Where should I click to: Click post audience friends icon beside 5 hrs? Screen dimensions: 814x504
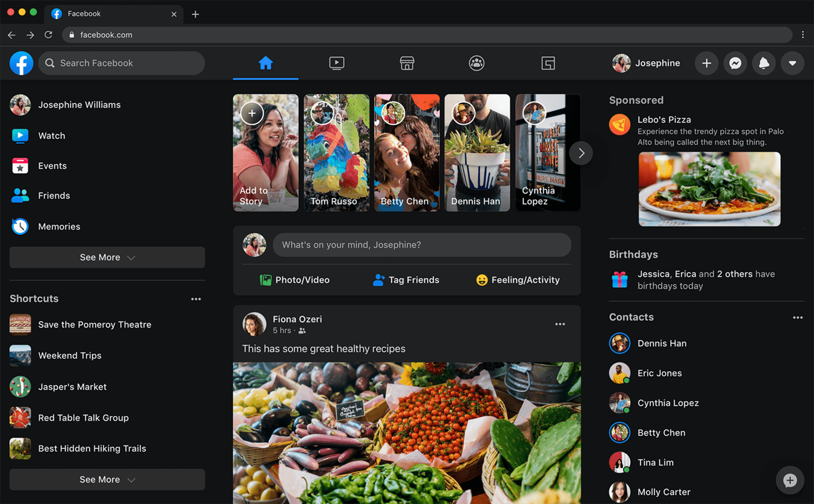(x=302, y=331)
